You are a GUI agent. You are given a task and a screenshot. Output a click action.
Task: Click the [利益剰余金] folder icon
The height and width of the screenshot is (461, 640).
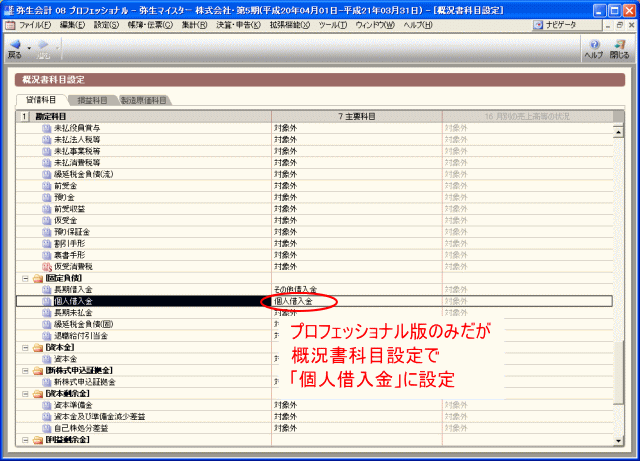click(x=38, y=440)
